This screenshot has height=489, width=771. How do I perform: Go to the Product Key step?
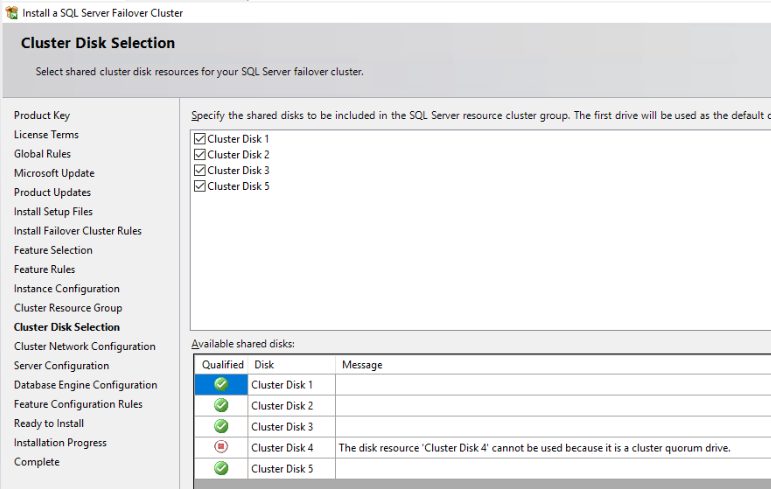42,115
